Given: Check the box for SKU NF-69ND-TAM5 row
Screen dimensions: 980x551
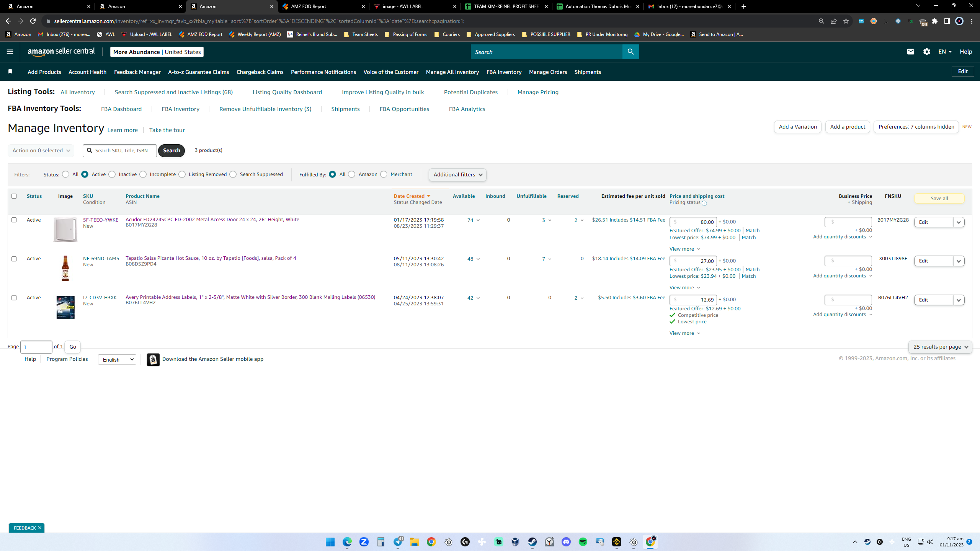Looking at the screenshot, I should click(14, 259).
